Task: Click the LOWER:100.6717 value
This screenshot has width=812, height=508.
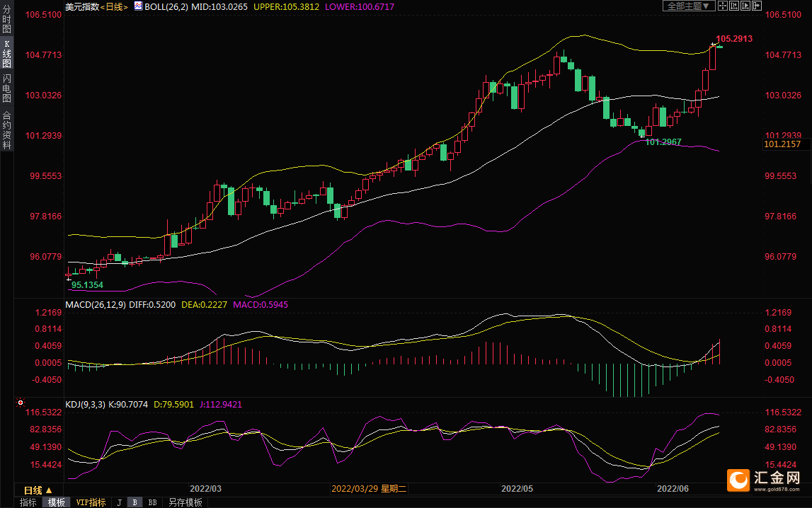Action: pos(360,7)
